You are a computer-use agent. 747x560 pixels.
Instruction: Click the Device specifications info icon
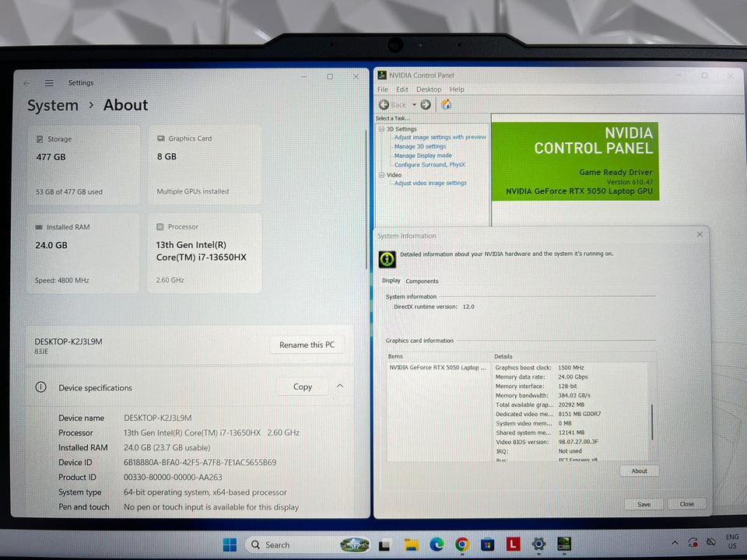click(41, 387)
